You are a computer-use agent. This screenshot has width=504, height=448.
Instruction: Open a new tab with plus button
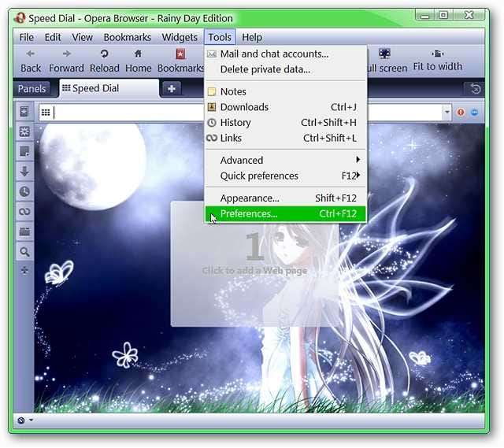[x=172, y=88]
